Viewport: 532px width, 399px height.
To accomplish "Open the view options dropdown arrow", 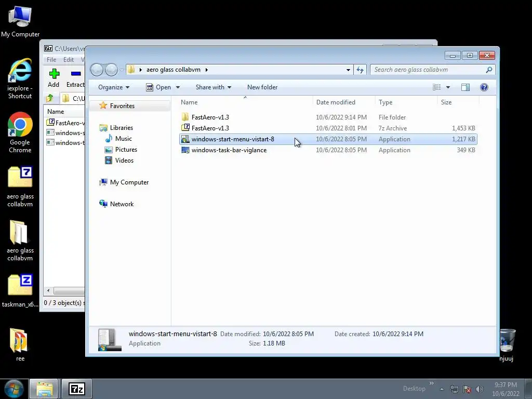I will tap(448, 87).
